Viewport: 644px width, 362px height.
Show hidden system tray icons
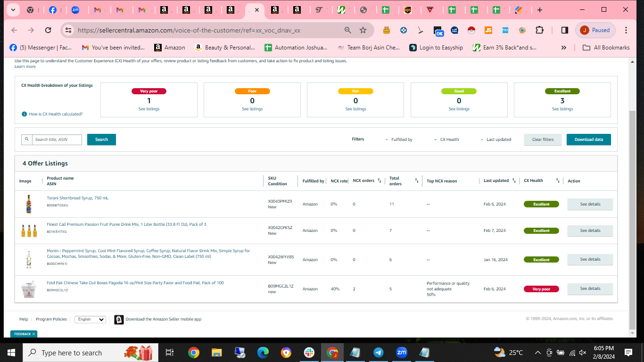537,353
